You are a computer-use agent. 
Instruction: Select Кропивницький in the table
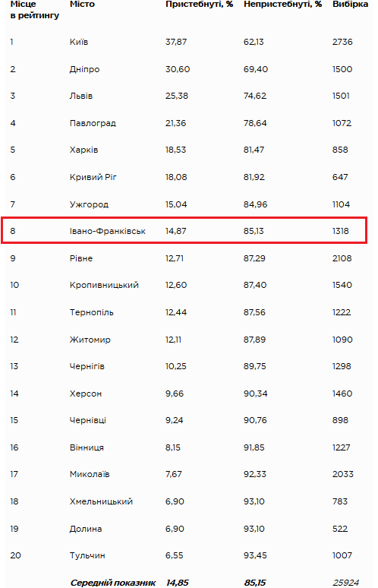click(104, 285)
